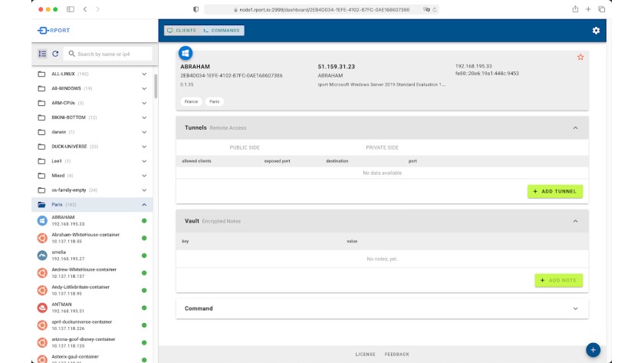Expand the ALL-LINUX group
The width and height of the screenshot is (644, 363).
144,74
